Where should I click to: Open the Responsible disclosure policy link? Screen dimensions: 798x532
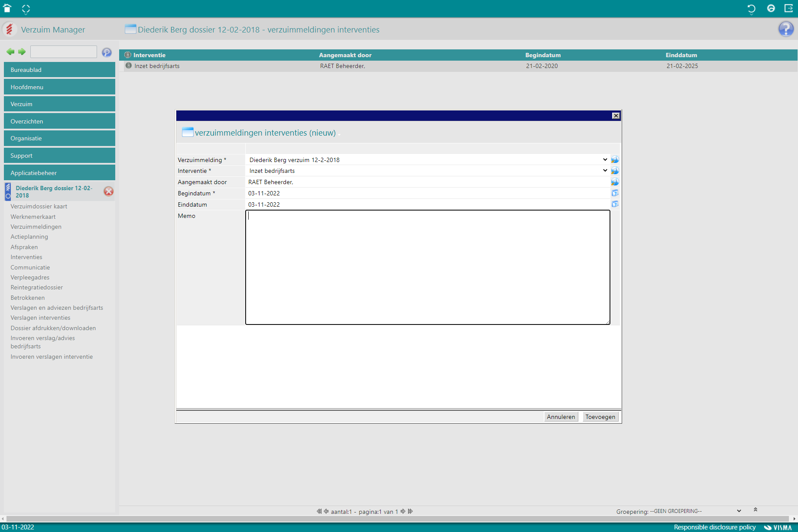click(714, 527)
